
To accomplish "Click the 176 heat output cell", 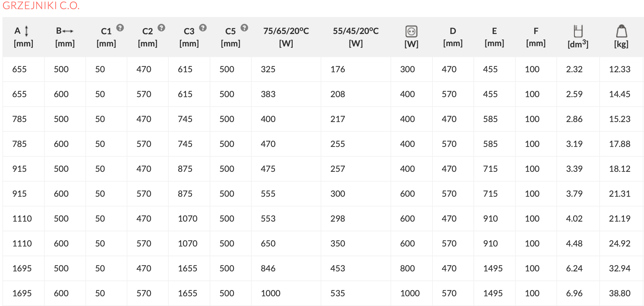I will [x=338, y=69].
